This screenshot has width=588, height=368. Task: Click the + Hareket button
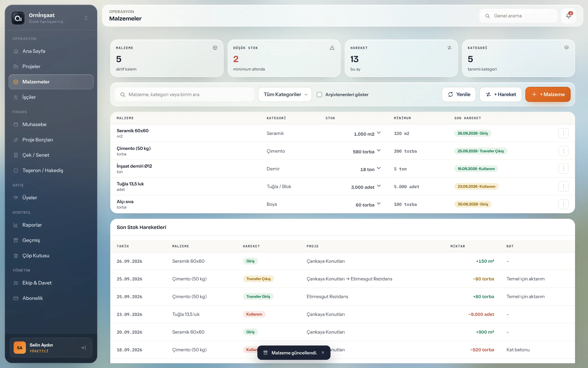[x=501, y=94]
